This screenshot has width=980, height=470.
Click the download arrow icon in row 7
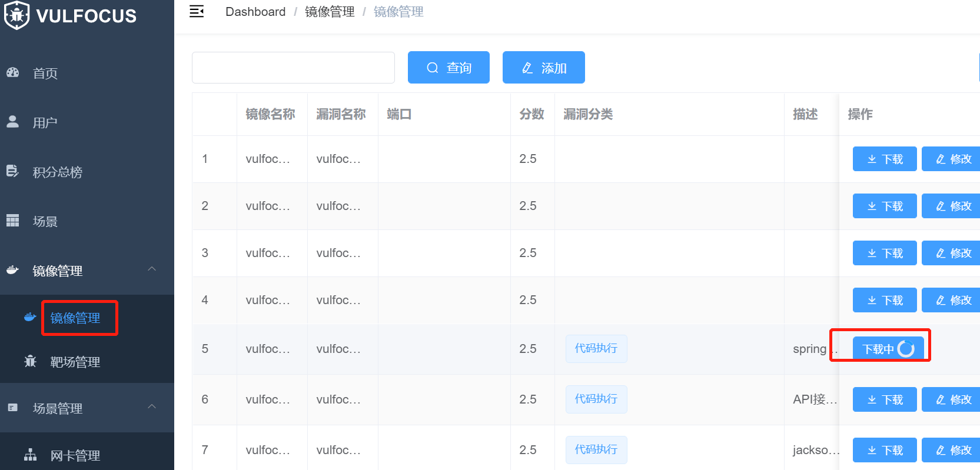point(872,450)
